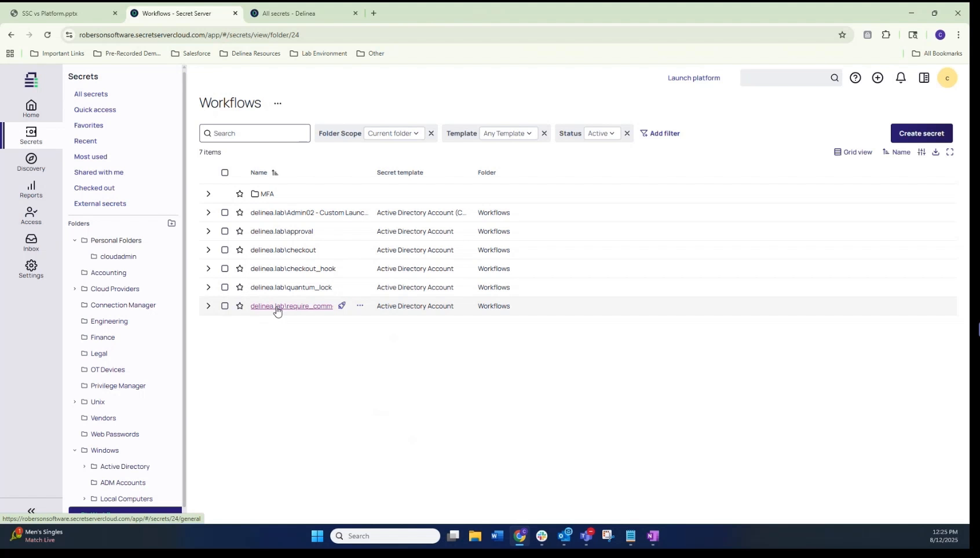Click the help question mark icon

click(x=855, y=78)
